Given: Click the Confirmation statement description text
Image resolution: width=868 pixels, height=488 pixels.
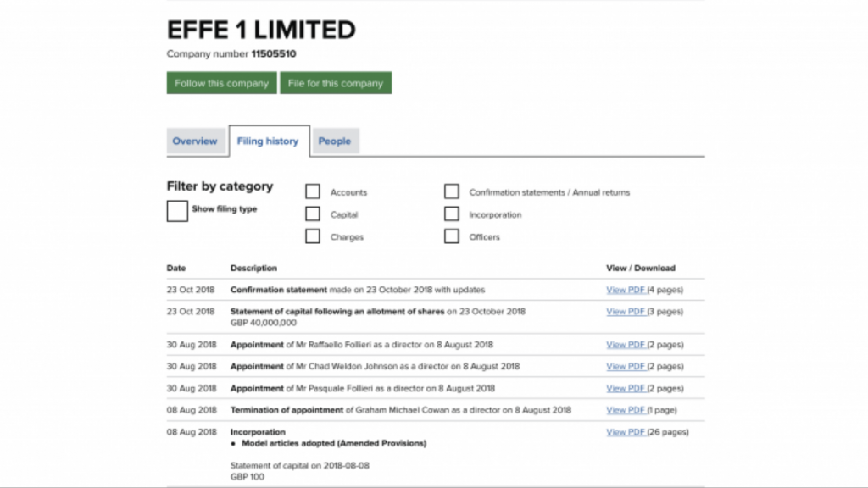Looking at the screenshot, I should click(x=358, y=290).
